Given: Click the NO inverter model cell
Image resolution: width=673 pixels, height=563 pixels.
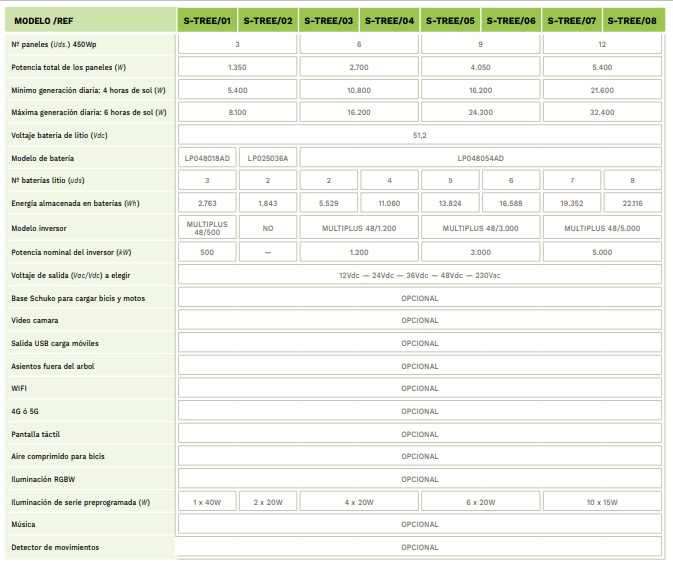Looking at the screenshot, I should (268, 228).
